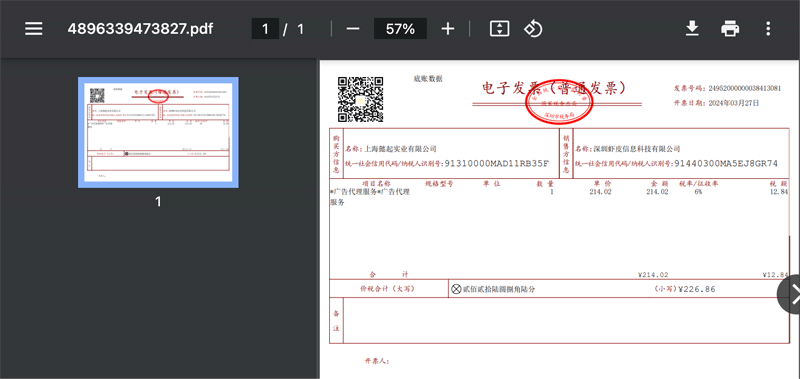Viewport: 800px width, 379px height.
Task: Click the page number input field
Action: click(265, 29)
